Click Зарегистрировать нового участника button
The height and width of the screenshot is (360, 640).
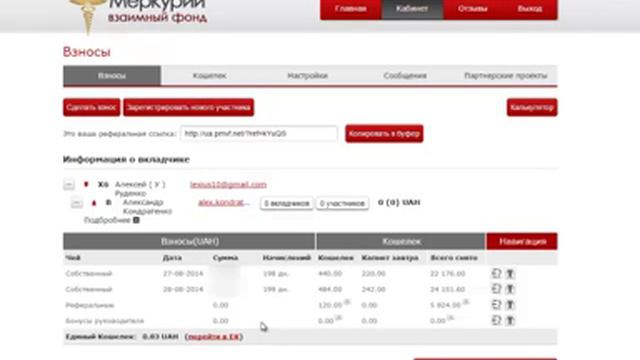pos(189,107)
